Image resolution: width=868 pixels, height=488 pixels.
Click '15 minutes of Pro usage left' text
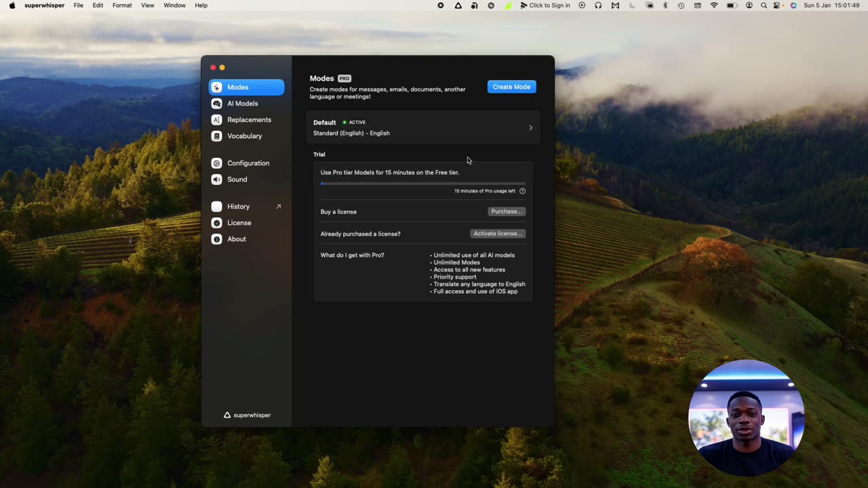(x=485, y=191)
